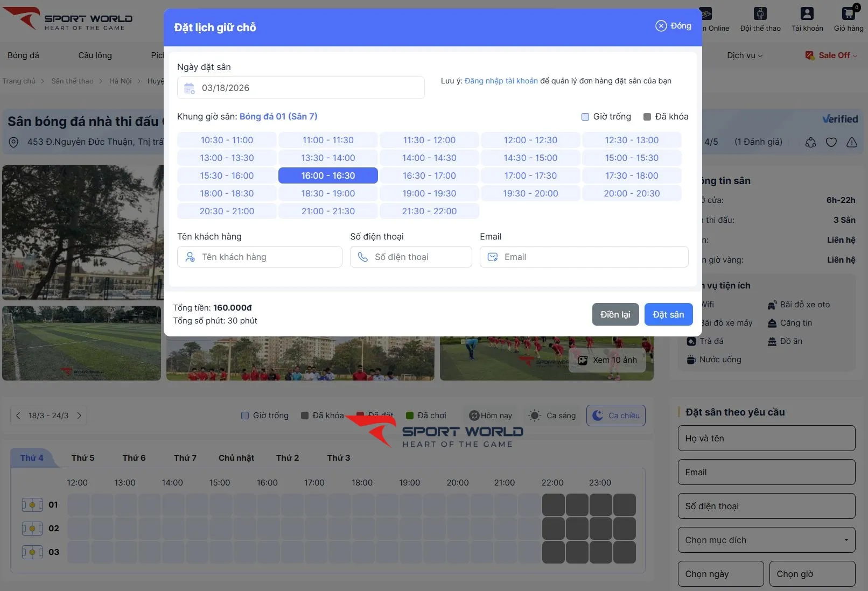Select the 16:30 - 17:00 time slot
The width and height of the screenshot is (868, 591).
click(429, 175)
